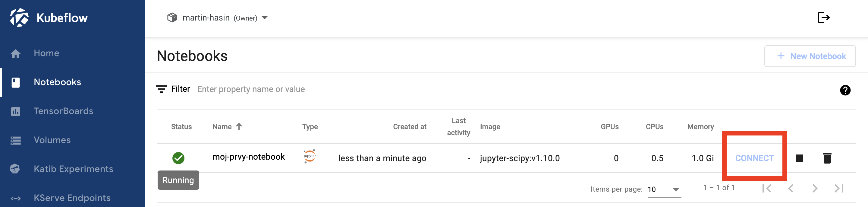Click the Jupyter type icon
Screen dimensions: 868x207
(x=310, y=156)
